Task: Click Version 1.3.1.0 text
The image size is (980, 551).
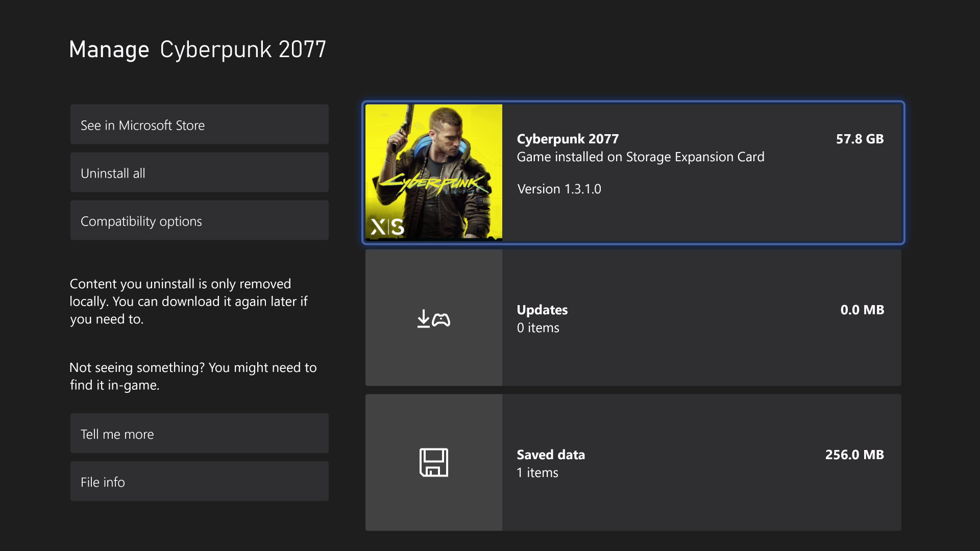Action: click(x=559, y=189)
